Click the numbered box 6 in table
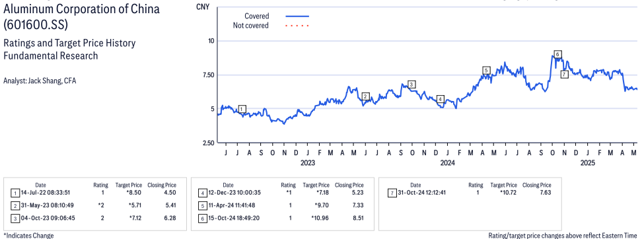644x239 pixels. tap(202, 219)
